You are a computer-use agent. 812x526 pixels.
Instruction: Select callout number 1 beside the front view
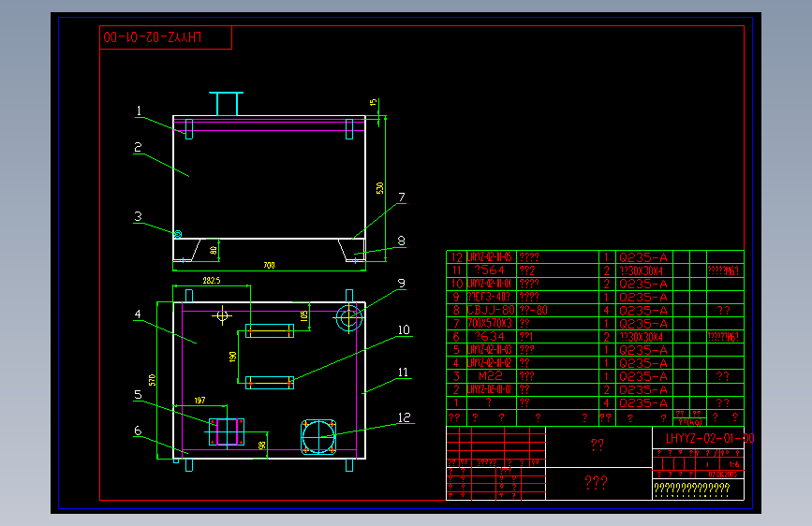pyautogui.click(x=139, y=110)
